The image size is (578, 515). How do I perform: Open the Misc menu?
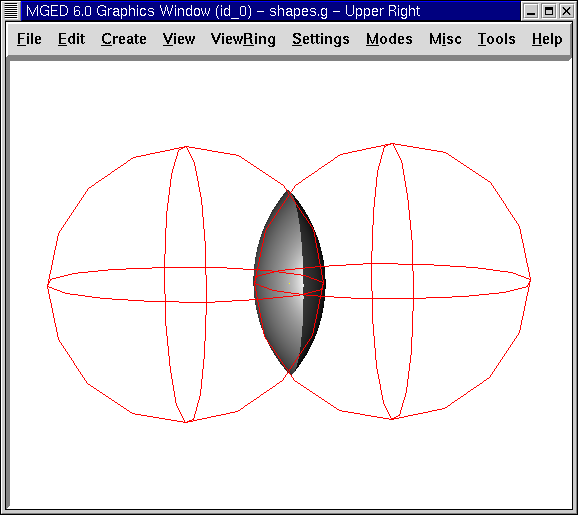point(445,39)
